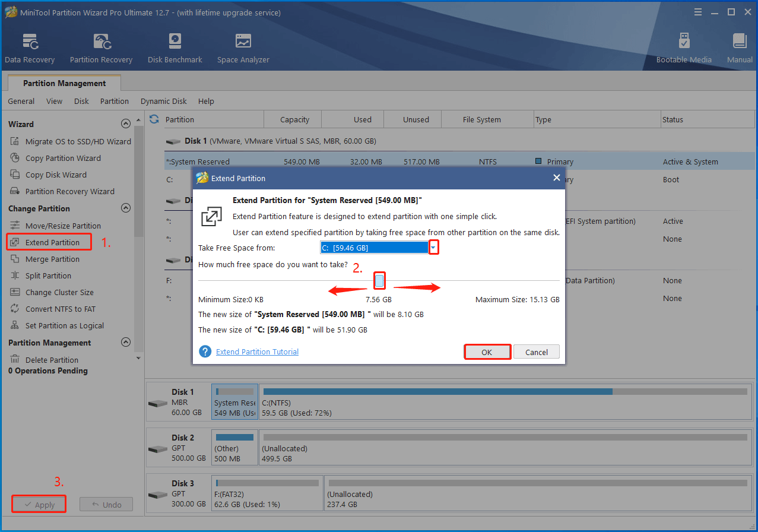Screen dimensions: 758x532
Task: Collapse the Change Partition section
Action: 125,208
